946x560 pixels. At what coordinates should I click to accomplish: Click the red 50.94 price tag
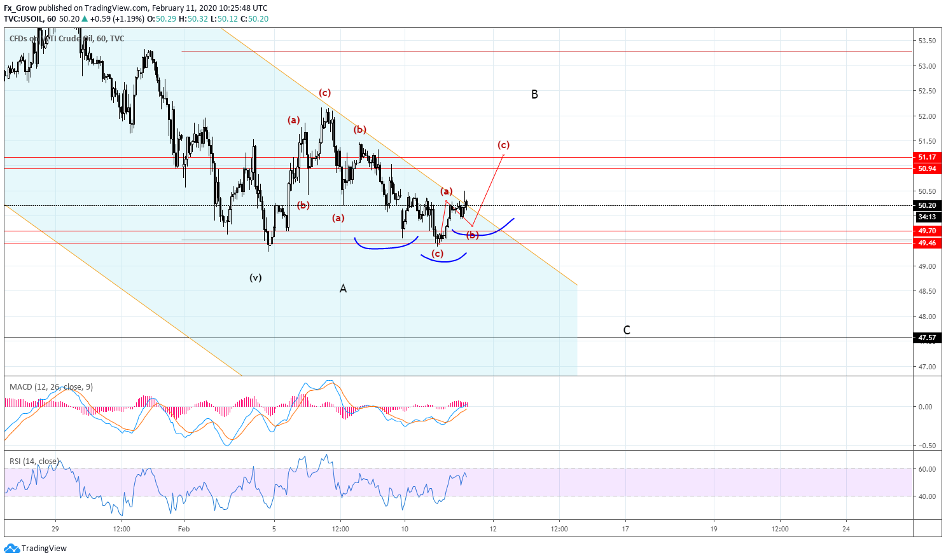point(927,168)
